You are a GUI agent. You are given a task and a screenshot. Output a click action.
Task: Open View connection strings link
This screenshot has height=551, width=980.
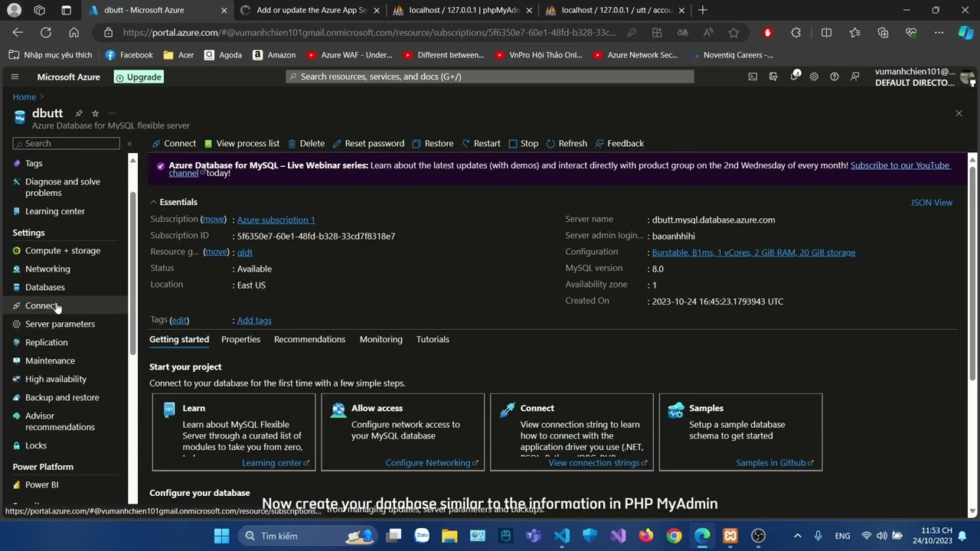(x=598, y=463)
